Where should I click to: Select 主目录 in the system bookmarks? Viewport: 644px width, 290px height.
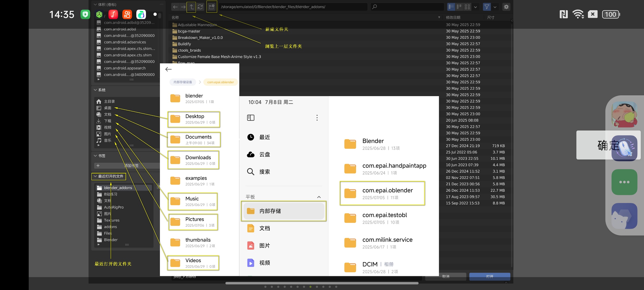click(109, 102)
